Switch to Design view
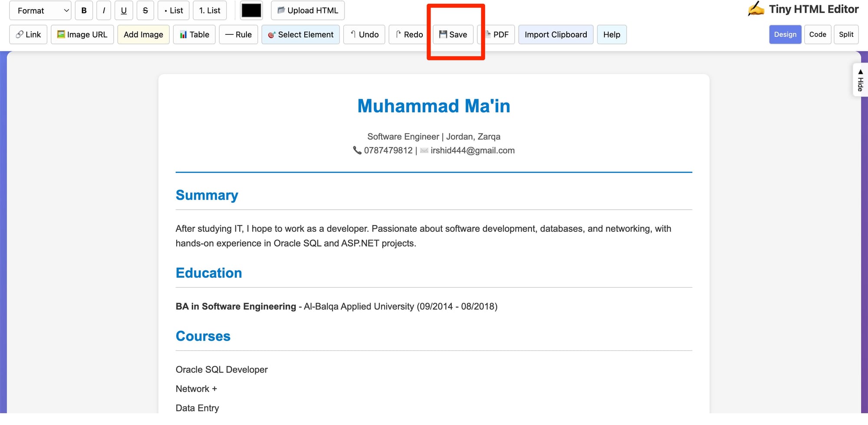Screen dimensions: 868x425 (785, 34)
